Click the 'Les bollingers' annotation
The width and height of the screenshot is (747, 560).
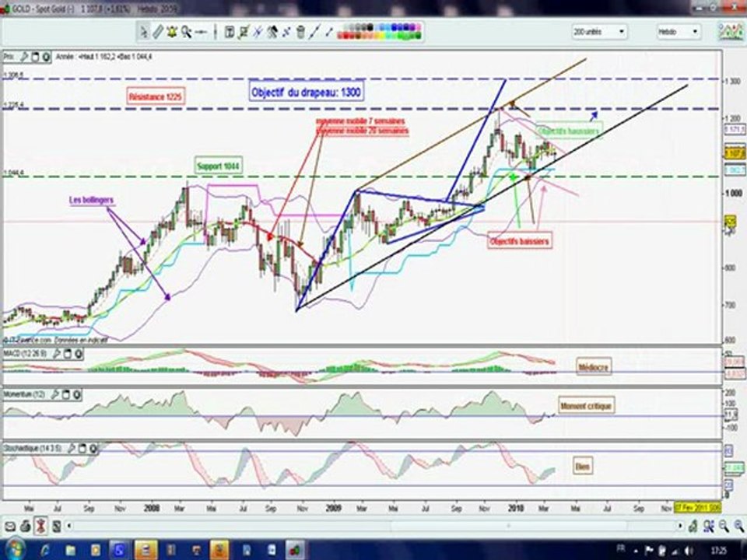pos(92,200)
